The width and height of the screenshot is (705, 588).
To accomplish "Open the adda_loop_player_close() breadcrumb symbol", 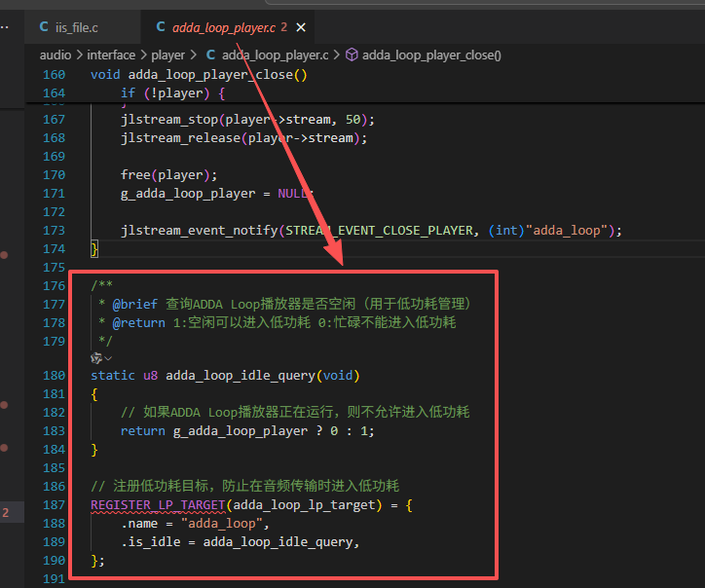I will [x=431, y=55].
